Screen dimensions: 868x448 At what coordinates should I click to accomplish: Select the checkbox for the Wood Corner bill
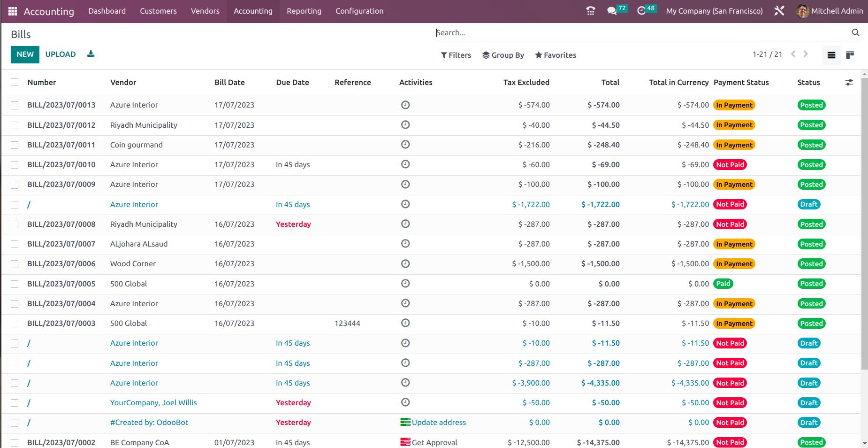[14, 263]
